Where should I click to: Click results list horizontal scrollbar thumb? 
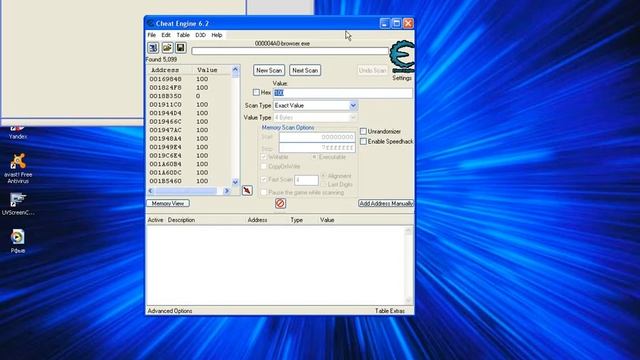click(186, 191)
